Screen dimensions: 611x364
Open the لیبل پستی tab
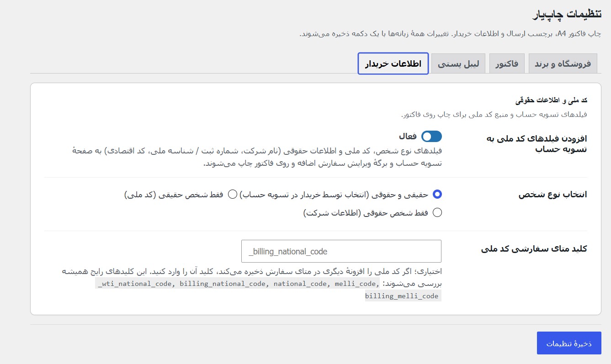(458, 63)
